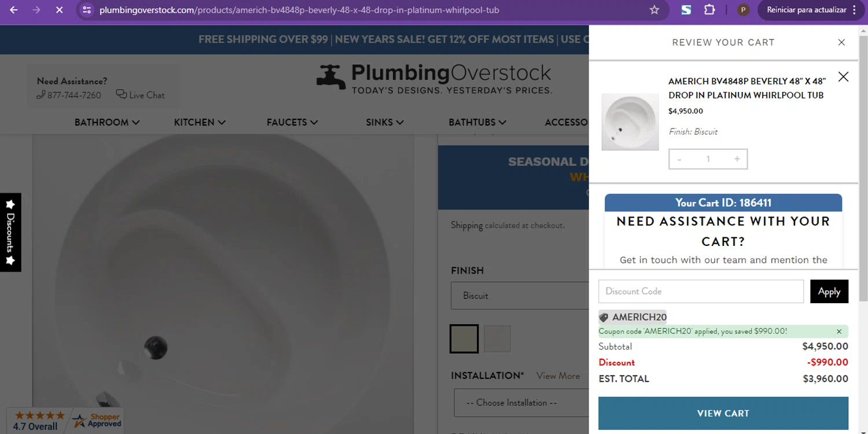Go to PlumbingOverstock home logo

(434, 79)
